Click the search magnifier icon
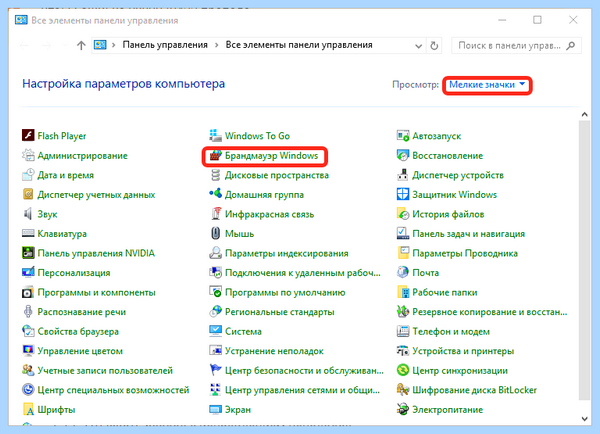Viewport: 600px width, 434px height. pyautogui.click(x=571, y=46)
